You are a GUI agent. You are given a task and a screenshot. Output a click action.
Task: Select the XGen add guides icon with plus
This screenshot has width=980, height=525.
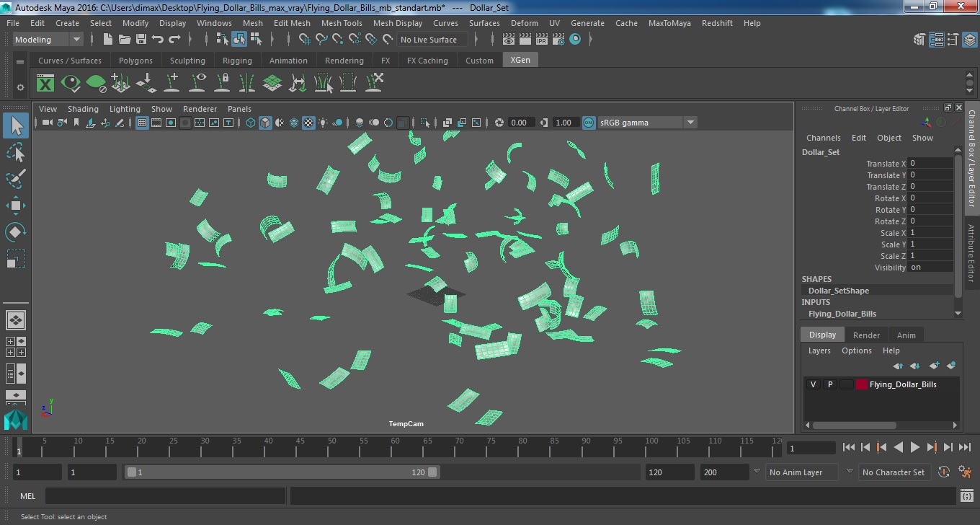[x=172, y=83]
